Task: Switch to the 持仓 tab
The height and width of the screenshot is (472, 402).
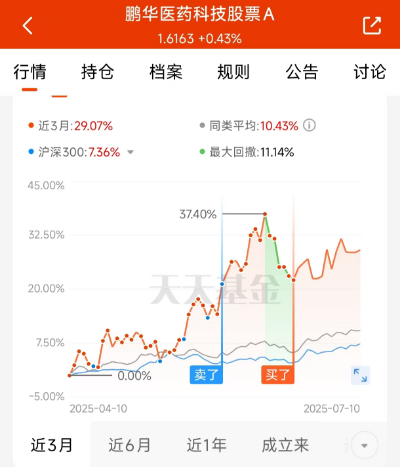Action: 97,72
